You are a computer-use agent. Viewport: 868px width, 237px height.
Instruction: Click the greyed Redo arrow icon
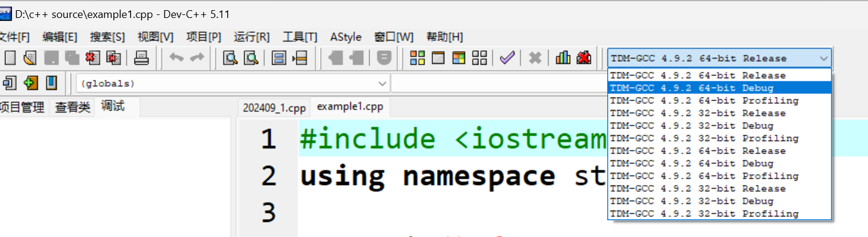point(197,58)
